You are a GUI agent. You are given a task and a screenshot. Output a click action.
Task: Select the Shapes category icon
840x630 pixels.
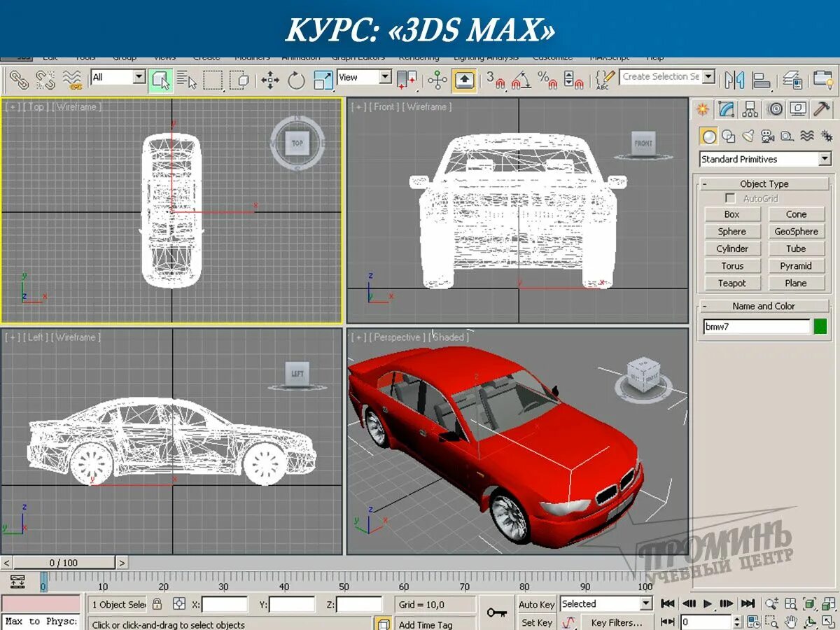729,136
